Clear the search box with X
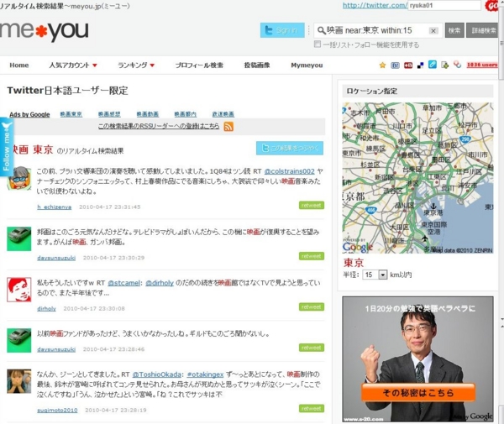 point(433,31)
